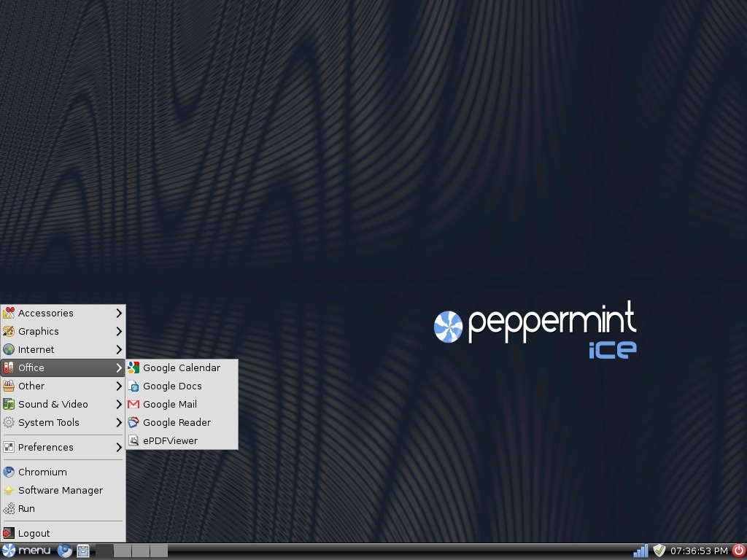Image resolution: width=747 pixels, height=560 pixels.
Task: Open the Internet submenu
Action: [63, 349]
